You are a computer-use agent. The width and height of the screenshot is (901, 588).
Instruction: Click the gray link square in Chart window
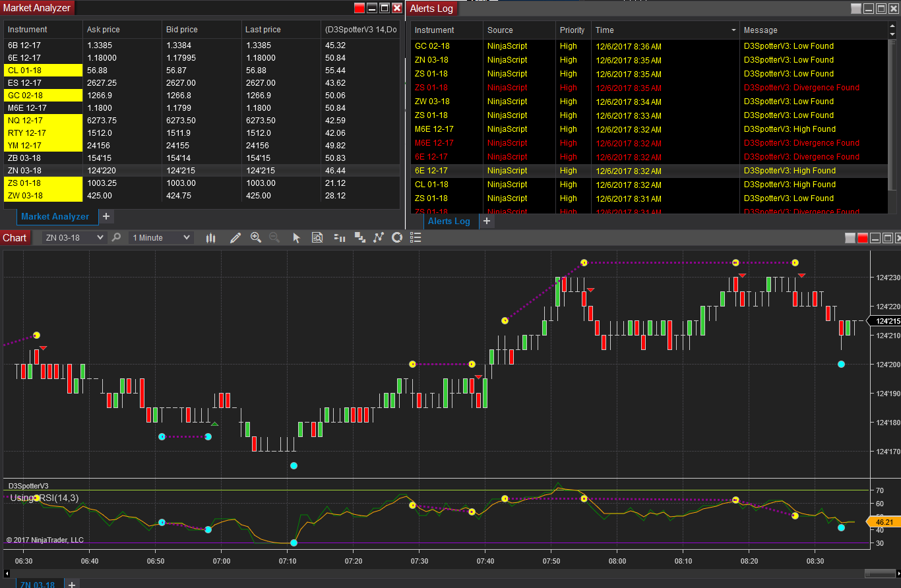850,238
